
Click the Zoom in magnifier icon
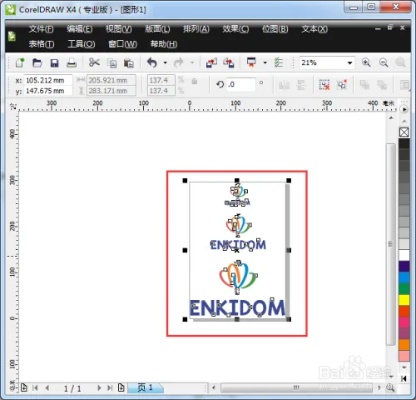click(x=366, y=63)
